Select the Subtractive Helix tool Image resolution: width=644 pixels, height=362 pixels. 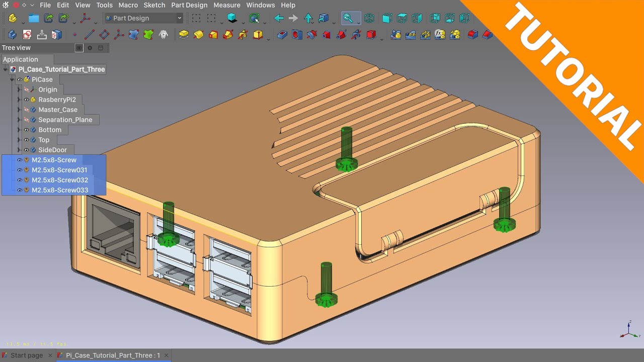[356, 35]
